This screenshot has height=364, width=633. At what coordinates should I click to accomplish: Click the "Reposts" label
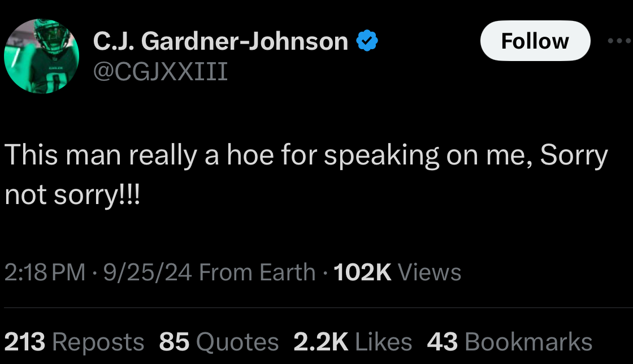[x=98, y=342]
